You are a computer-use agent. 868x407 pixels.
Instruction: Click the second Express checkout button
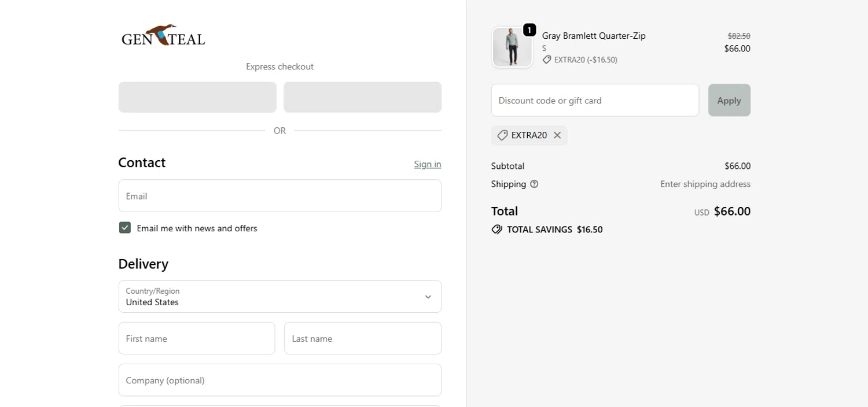(x=362, y=97)
